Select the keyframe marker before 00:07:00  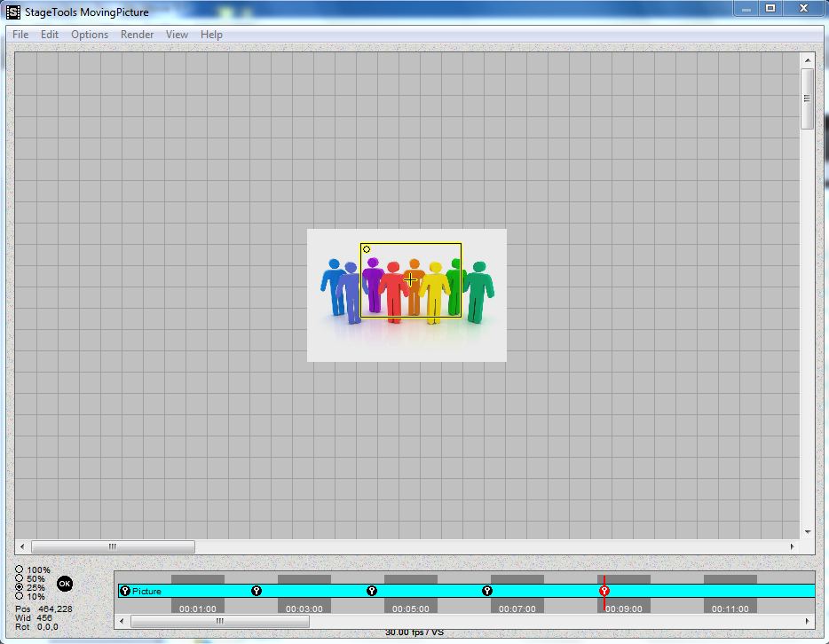pyautogui.click(x=487, y=591)
